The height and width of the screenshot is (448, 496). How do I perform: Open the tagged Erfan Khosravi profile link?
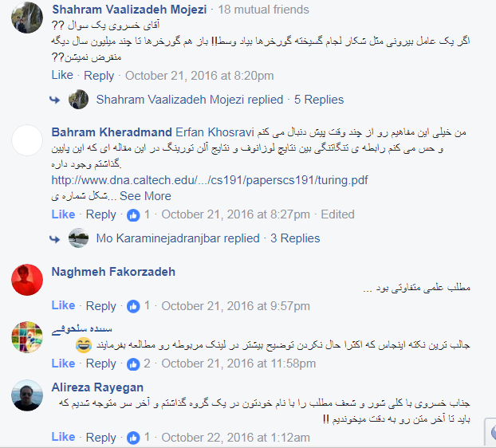pyautogui.click(x=215, y=132)
